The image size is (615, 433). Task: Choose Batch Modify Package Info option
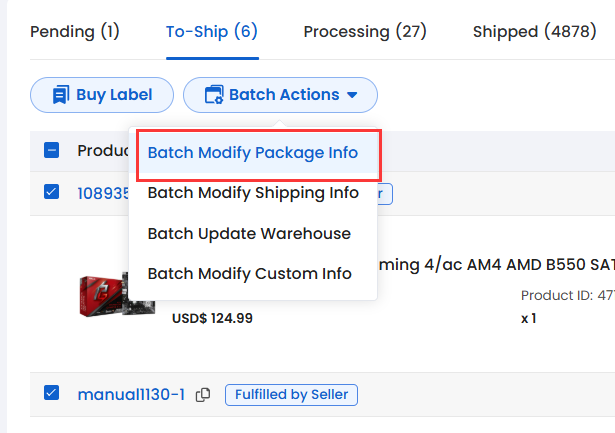tap(253, 153)
